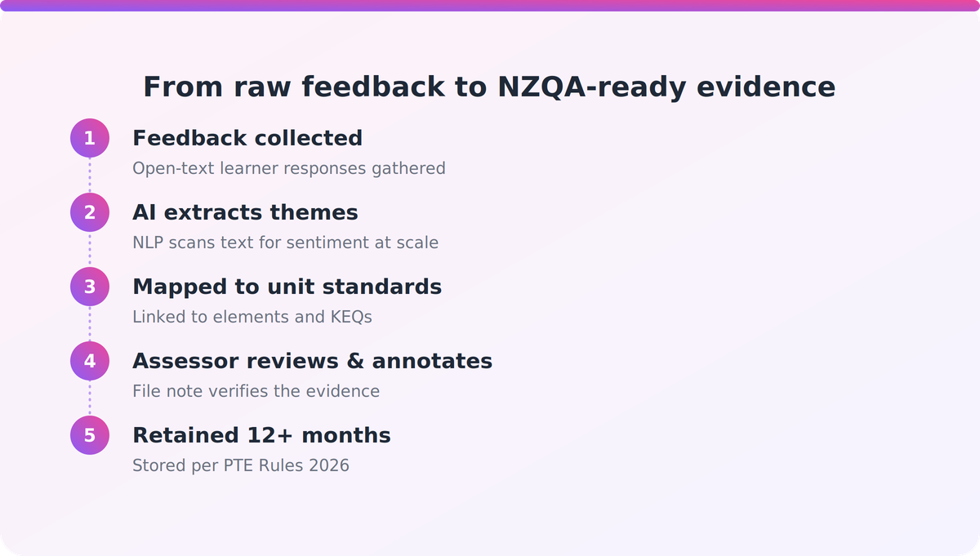Click the dotted connector between steps 2 and 3
Screen dimensions: 980x556
(90, 249)
